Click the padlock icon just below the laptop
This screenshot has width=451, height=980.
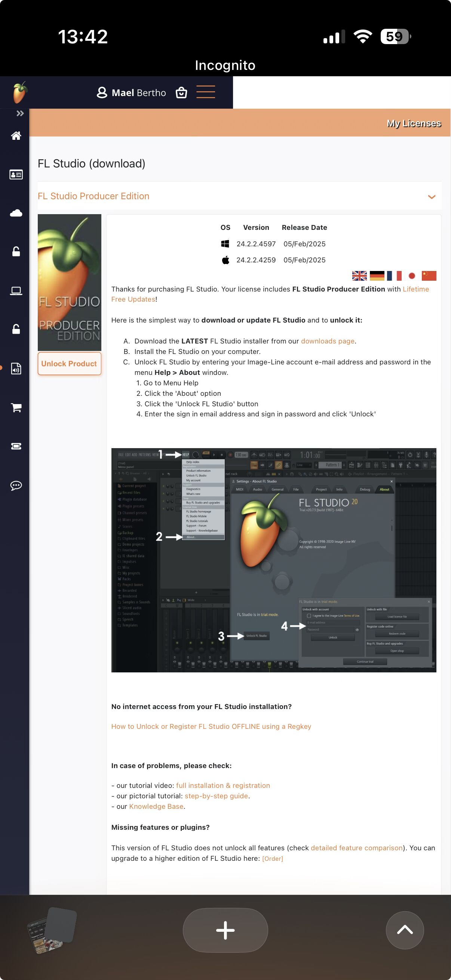click(16, 329)
